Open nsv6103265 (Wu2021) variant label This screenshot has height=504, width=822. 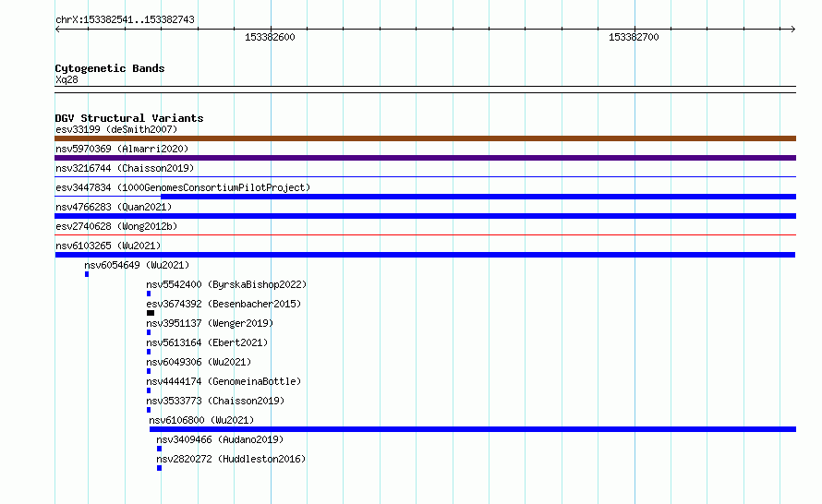[108, 246]
